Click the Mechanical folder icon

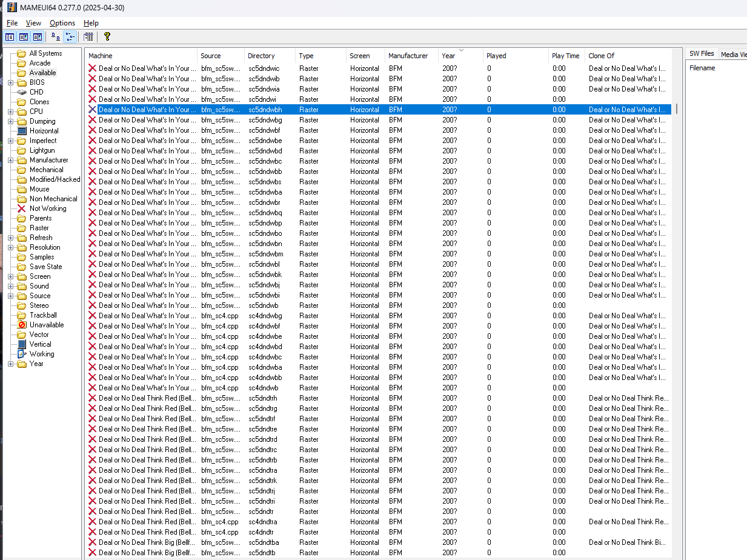(x=21, y=170)
